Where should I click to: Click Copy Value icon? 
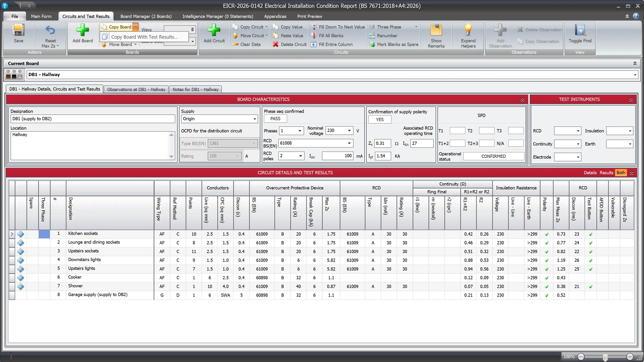click(x=276, y=27)
